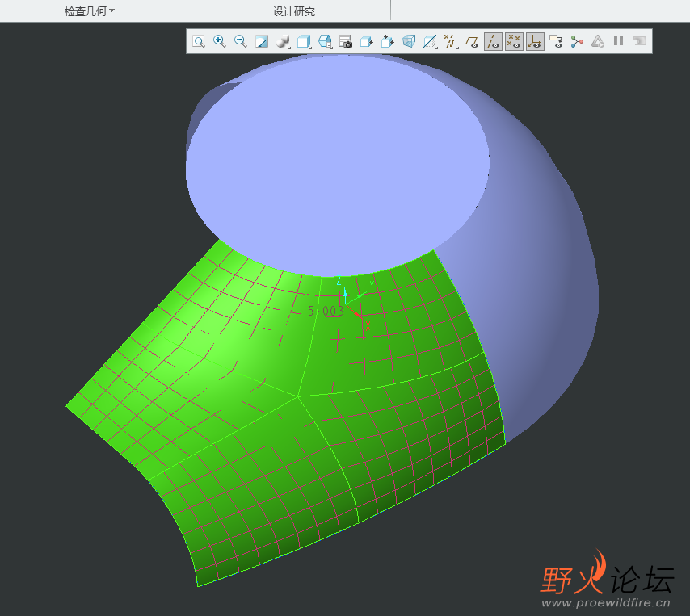Toggle datum axis display
Viewport: 690px width, 616px height.
(x=494, y=42)
